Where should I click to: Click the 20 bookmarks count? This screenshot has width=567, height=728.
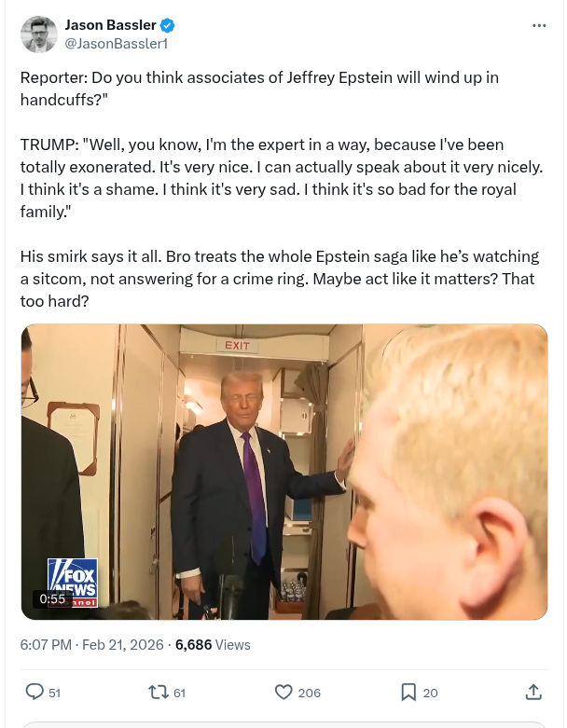coord(431,693)
